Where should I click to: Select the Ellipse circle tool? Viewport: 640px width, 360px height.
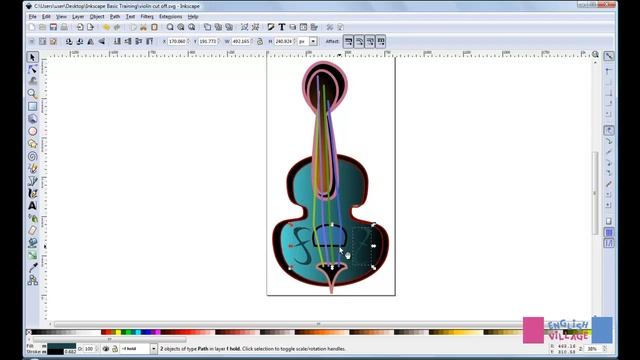pos(33,131)
